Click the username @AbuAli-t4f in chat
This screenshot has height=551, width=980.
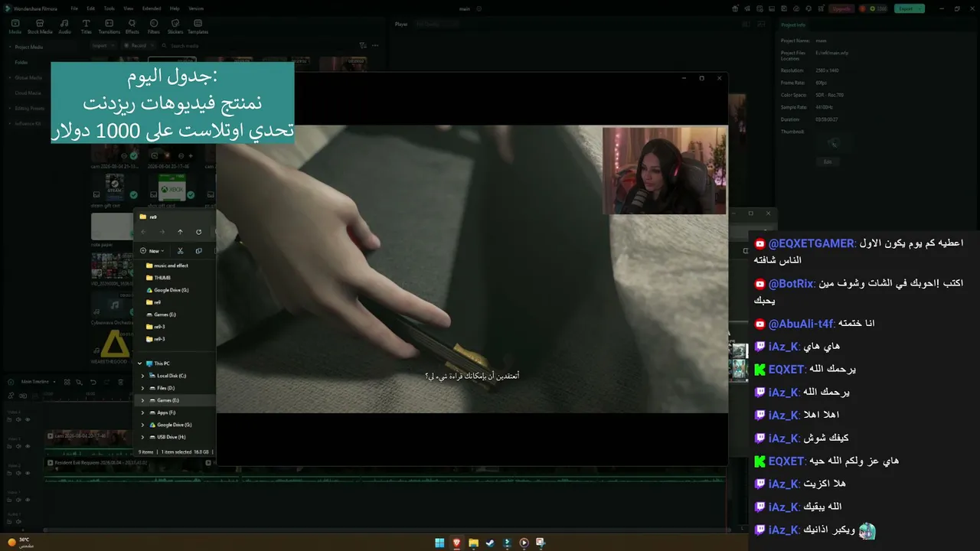(801, 324)
